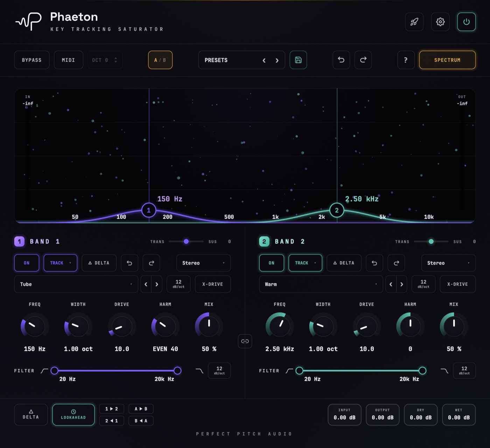Turn Band 2 ON button off
The width and height of the screenshot is (490, 448).
272,263
